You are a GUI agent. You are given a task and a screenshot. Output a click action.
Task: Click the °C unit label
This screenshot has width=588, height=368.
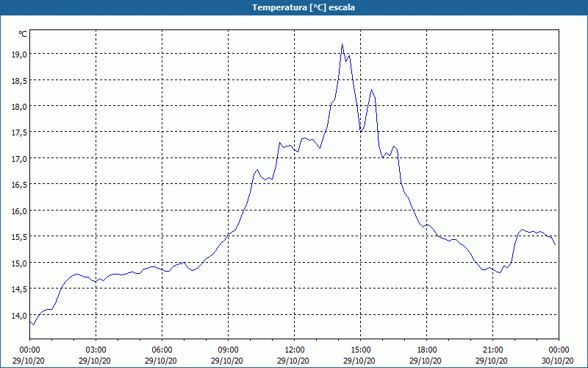23,34
